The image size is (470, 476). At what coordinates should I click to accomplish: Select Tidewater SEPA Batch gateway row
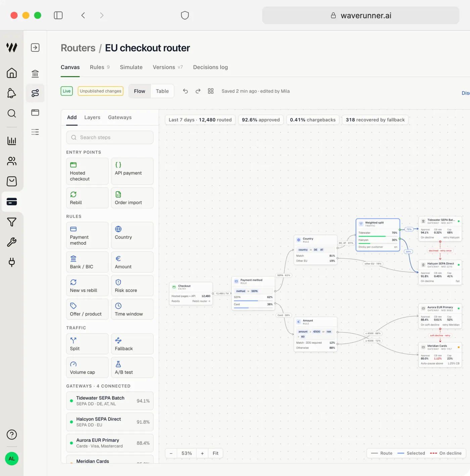tap(110, 401)
